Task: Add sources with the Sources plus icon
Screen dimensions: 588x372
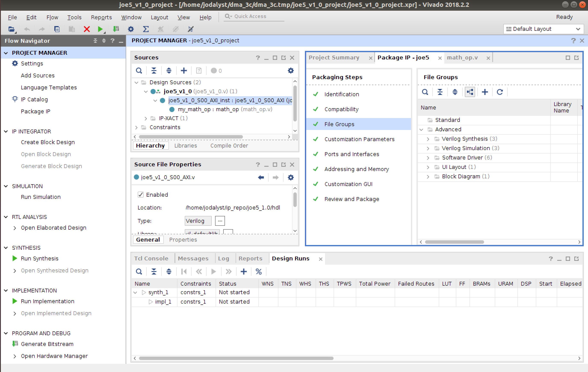Action: (x=184, y=71)
